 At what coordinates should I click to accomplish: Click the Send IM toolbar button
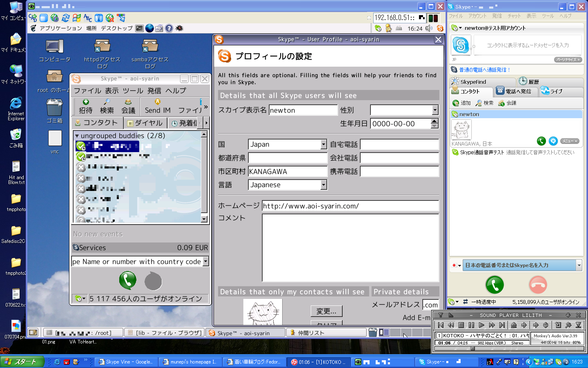158,106
